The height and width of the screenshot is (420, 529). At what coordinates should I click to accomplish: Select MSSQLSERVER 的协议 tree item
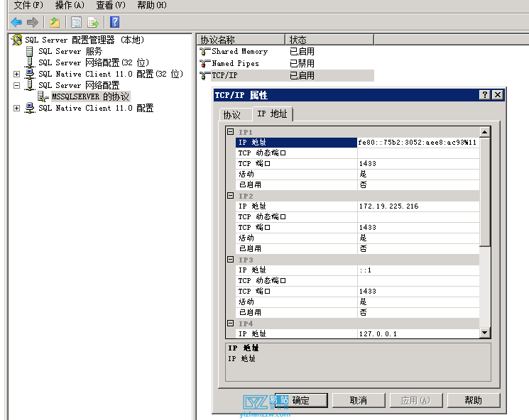[90, 96]
